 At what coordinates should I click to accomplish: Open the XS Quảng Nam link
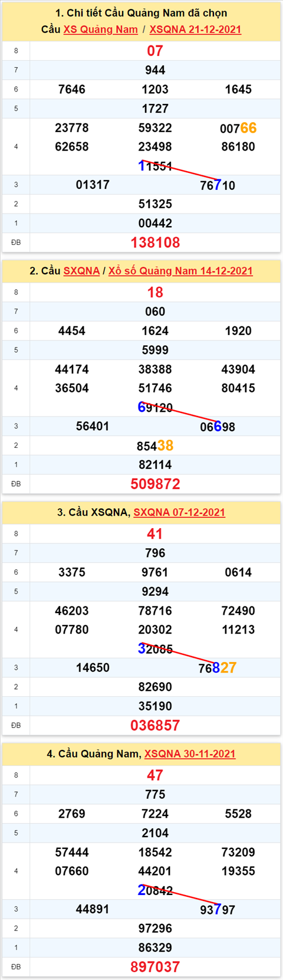(100, 30)
